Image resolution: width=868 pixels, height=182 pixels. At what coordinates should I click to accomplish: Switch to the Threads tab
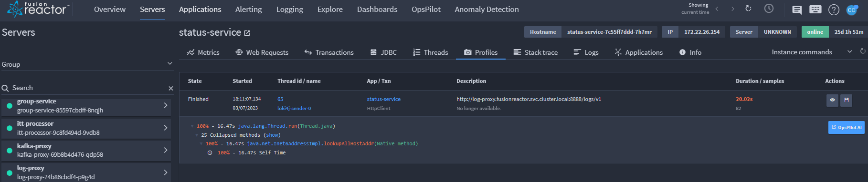coord(431,52)
